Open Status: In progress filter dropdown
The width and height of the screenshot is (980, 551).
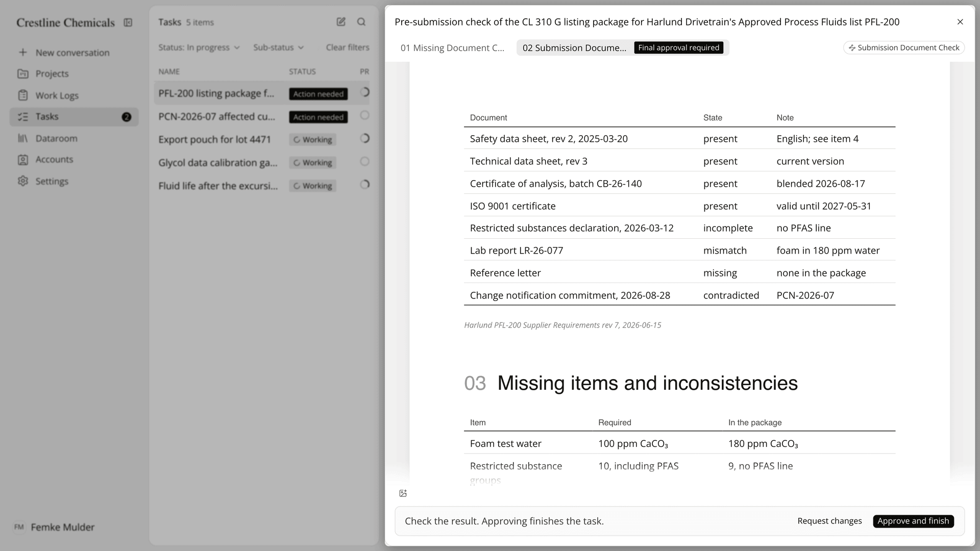point(199,47)
